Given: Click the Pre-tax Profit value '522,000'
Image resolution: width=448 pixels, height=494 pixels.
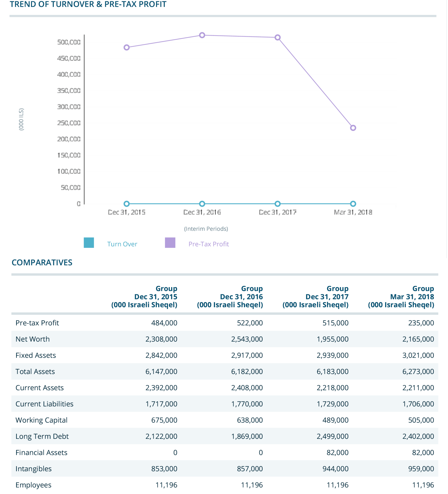Looking at the screenshot, I should click(x=250, y=323).
